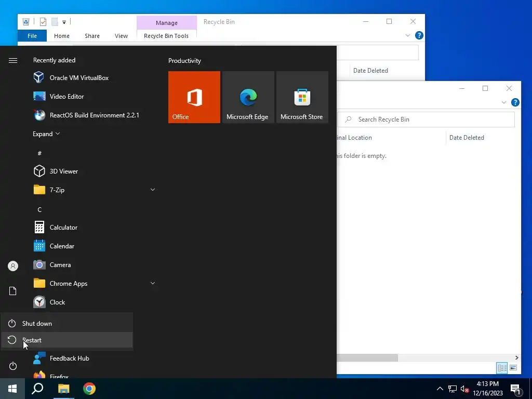This screenshot has width=532, height=399.
Task: Open the File tab
Action: [32, 36]
